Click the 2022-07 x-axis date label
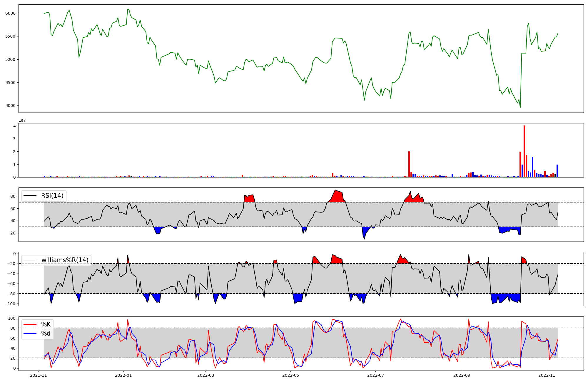This screenshot has width=588, height=382. (376, 375)
